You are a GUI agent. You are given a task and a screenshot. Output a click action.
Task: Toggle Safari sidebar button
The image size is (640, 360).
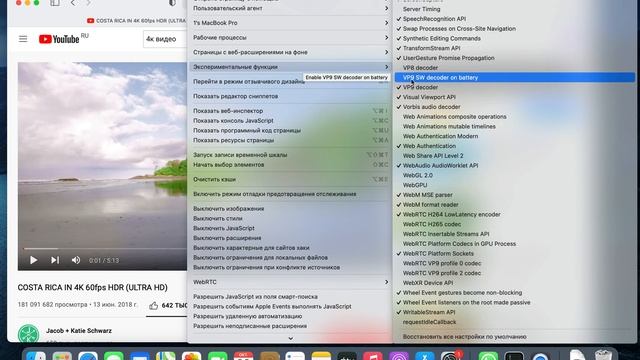(55, 3)
